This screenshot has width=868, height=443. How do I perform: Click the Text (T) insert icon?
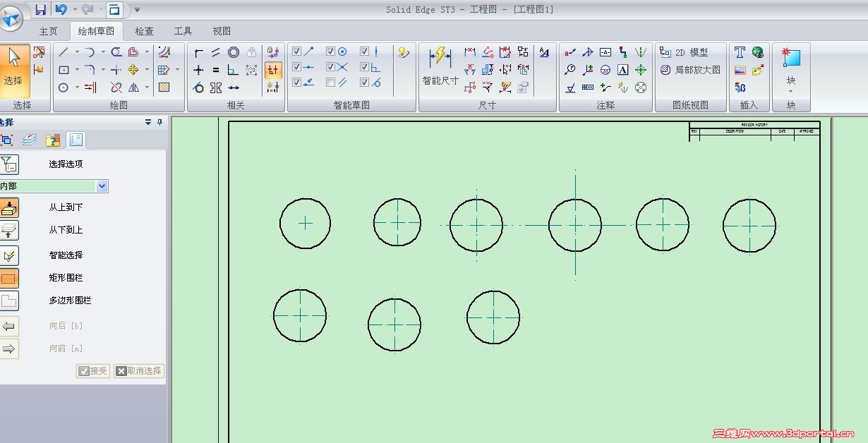[x=740, y=51]
